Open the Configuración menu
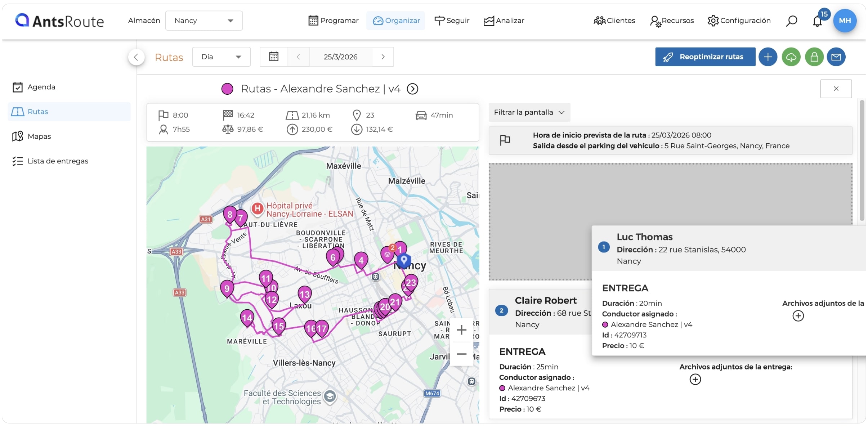 [x=739, y=21]
